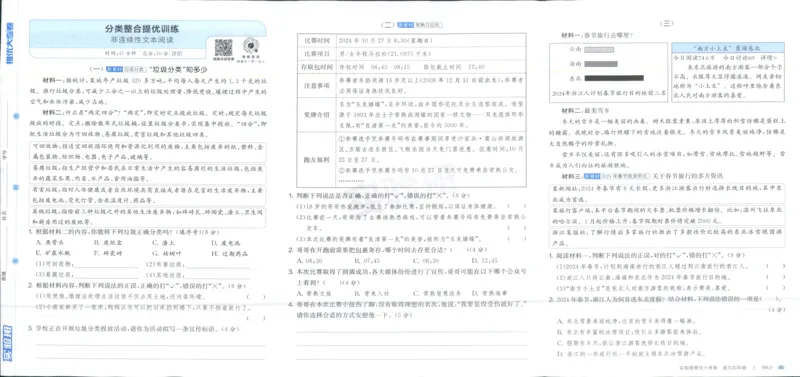Click the 云南 bar in the chart

[x=599, y=50]
